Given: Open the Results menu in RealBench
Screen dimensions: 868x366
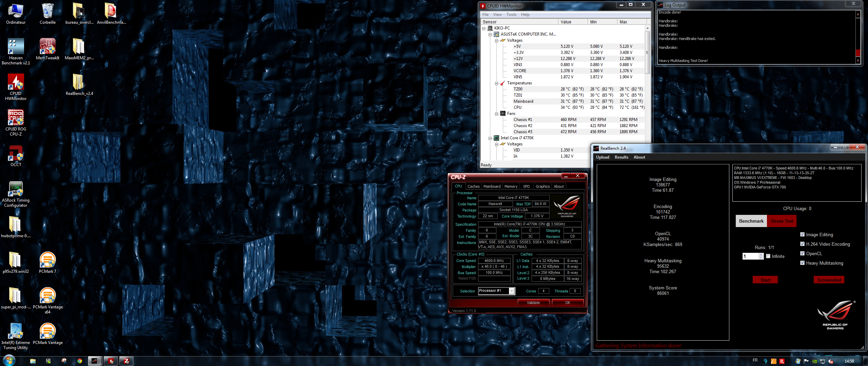Looking at the screenshot, I should click(x=621, y=157).
